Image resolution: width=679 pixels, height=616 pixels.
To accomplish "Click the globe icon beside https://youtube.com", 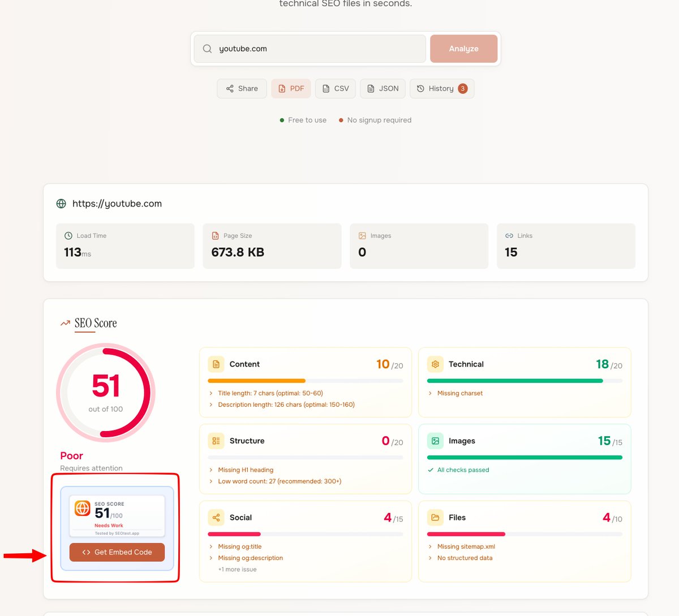I will click(61, 204).
